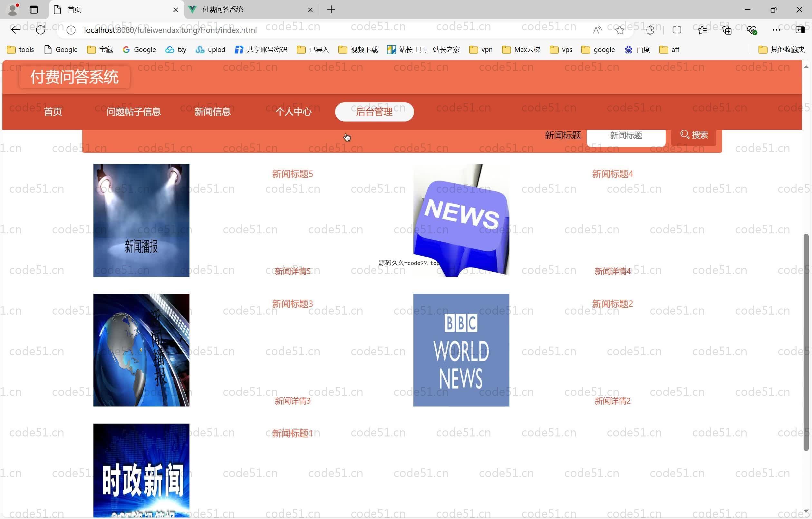Toggle the sidebar icon at far right

(x=800, y=30)
